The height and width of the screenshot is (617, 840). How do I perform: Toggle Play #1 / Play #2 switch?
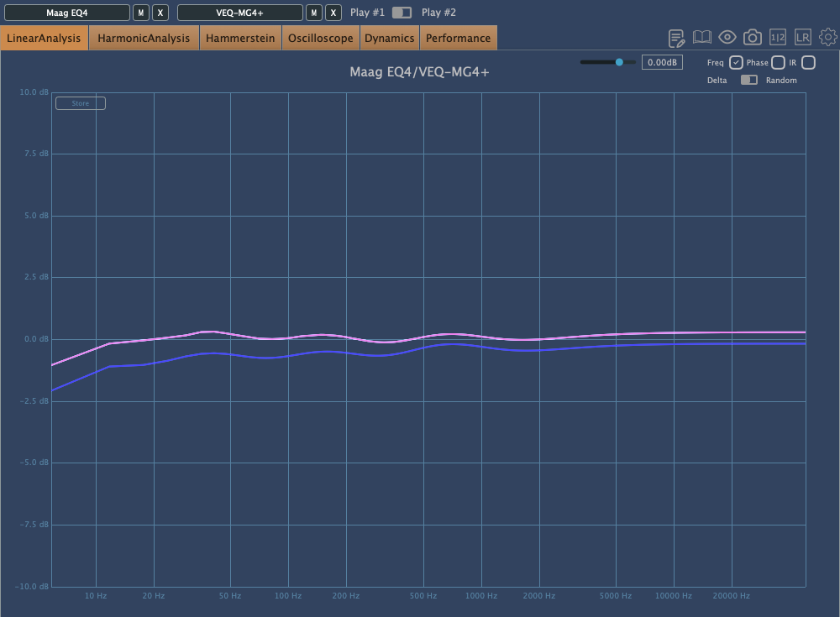[x=402, y=13]
